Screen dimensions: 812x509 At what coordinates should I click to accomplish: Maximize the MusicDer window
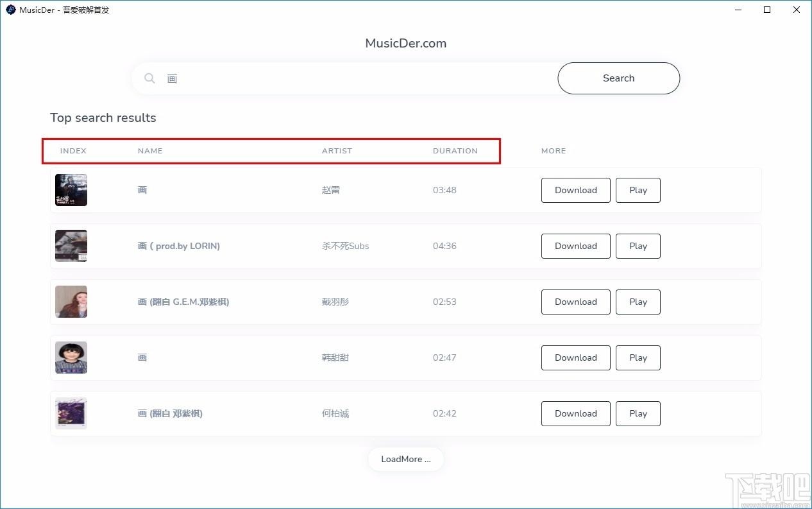(767, 10)
